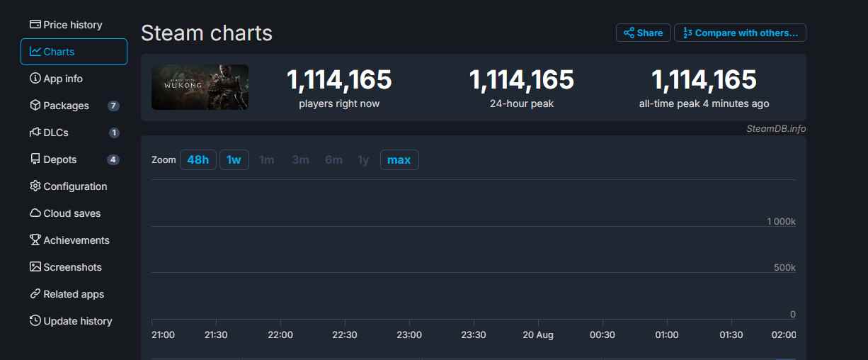
Task: Click the Black Myth Wukong game thumbnail
Action: click(200, 87)
